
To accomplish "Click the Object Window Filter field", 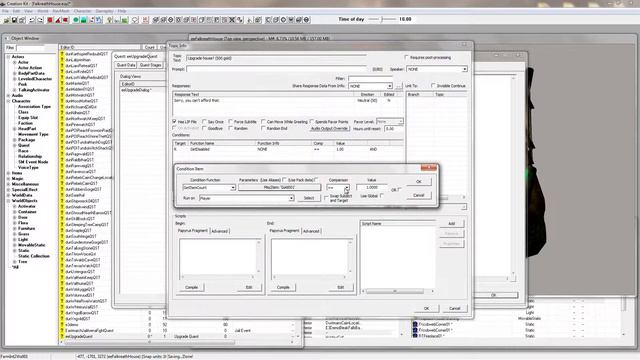I will (29, 48).
